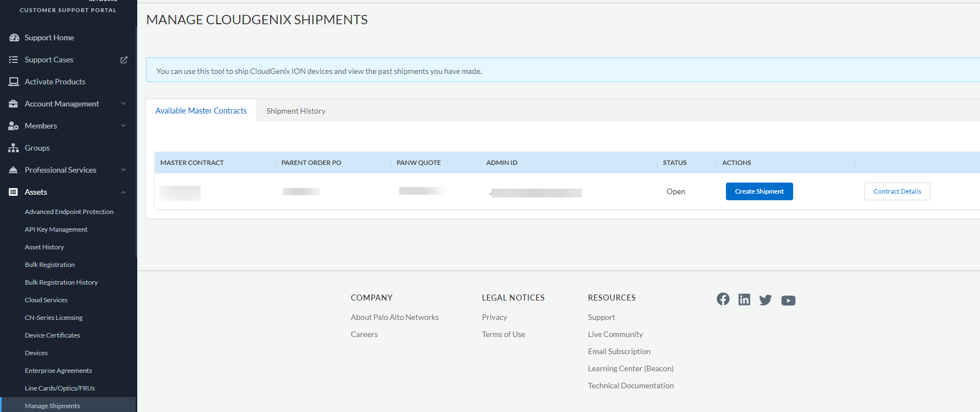The height and width of the screenshot is (412, 980).
Task: Sort by the Master Contract column header
Action: (192, 163)
